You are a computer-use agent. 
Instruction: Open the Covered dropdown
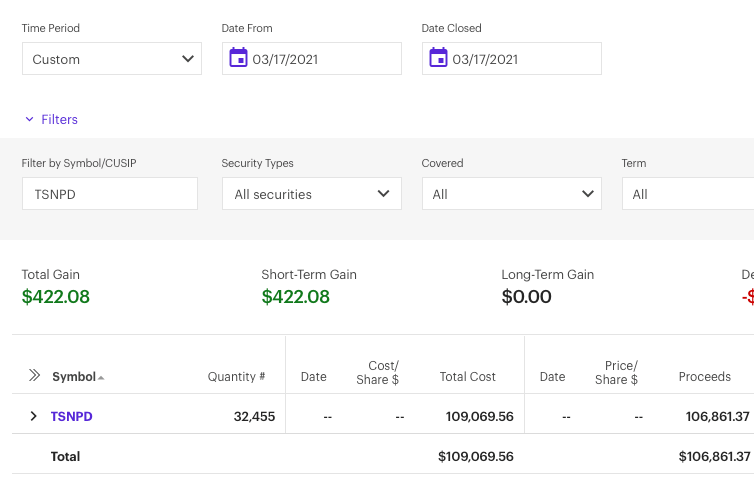click(511, 194)
